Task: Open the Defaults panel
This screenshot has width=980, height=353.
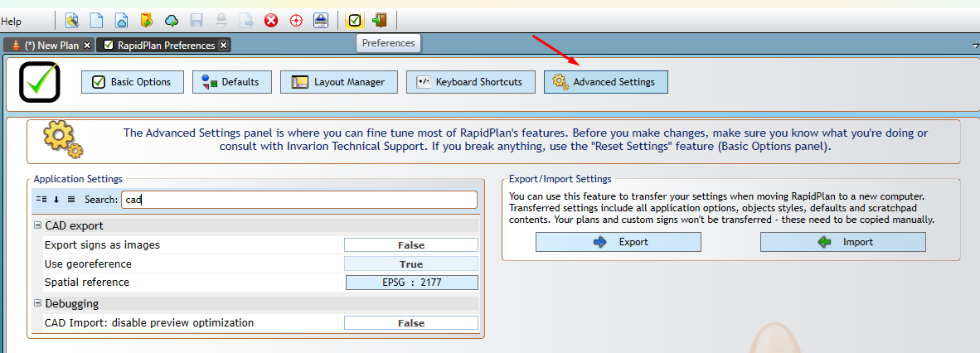Action: click(232, 82)
